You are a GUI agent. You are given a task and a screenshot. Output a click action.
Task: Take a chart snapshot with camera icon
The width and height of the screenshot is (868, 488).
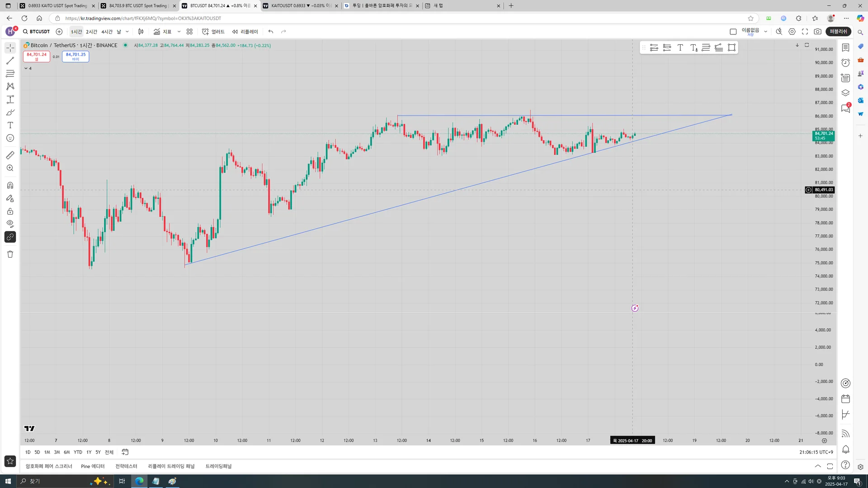(x=817, y=32)
